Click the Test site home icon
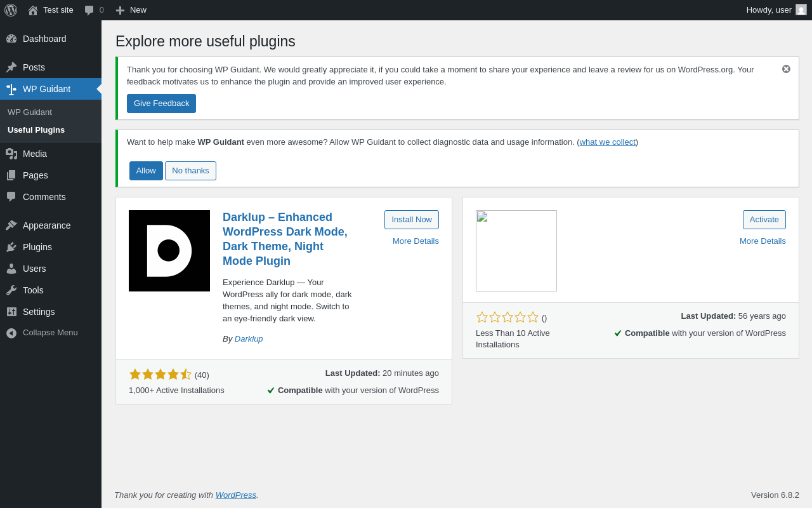 click(33, 10)
